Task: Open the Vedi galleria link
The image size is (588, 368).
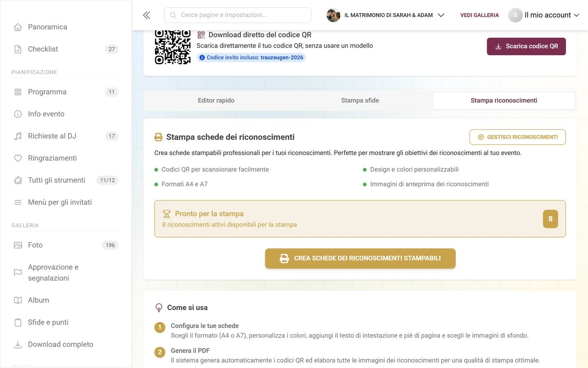Action: (x=479, y=15)
